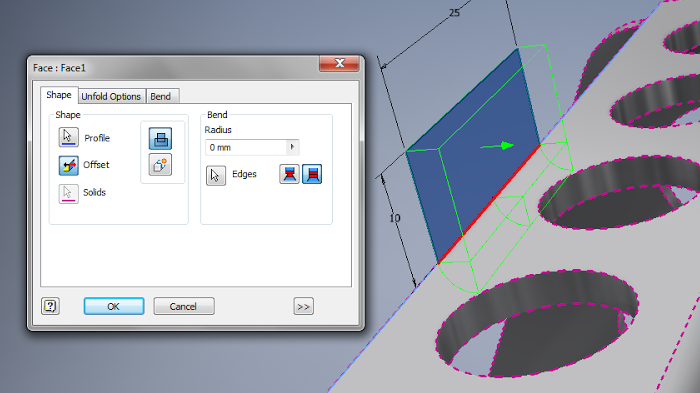Select the Shape tab
The height and width of the screenshot is (393, 700).
point(59,95)
